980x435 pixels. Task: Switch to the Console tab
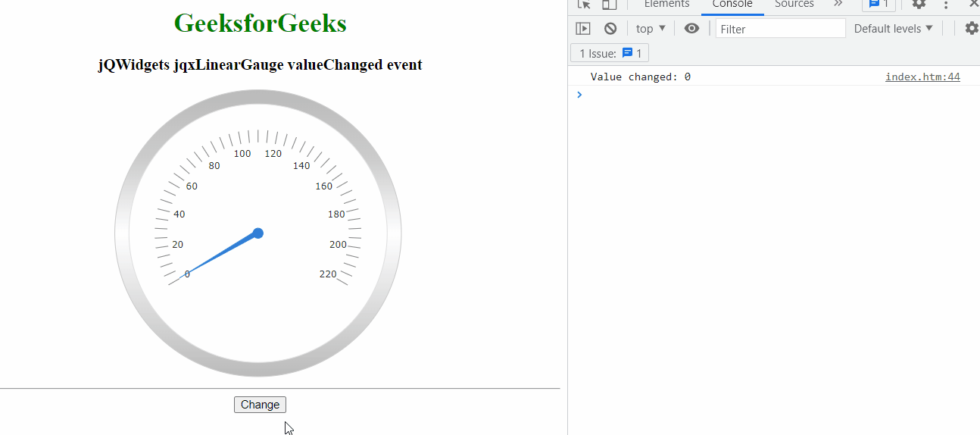click(x=732, y=4)
